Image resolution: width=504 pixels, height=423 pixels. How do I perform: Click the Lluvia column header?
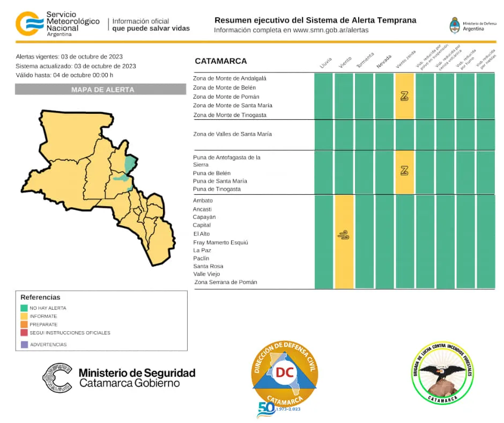point(325,63)
